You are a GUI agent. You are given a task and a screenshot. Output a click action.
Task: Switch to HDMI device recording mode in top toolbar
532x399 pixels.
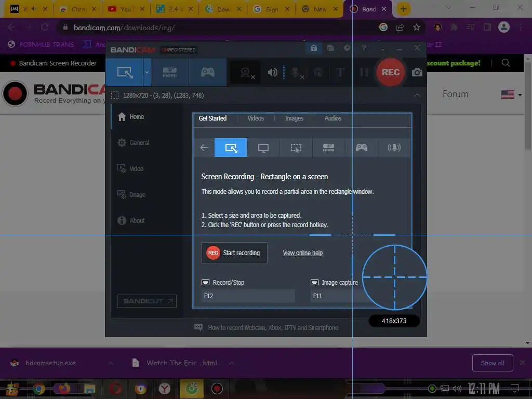point(170,72)
